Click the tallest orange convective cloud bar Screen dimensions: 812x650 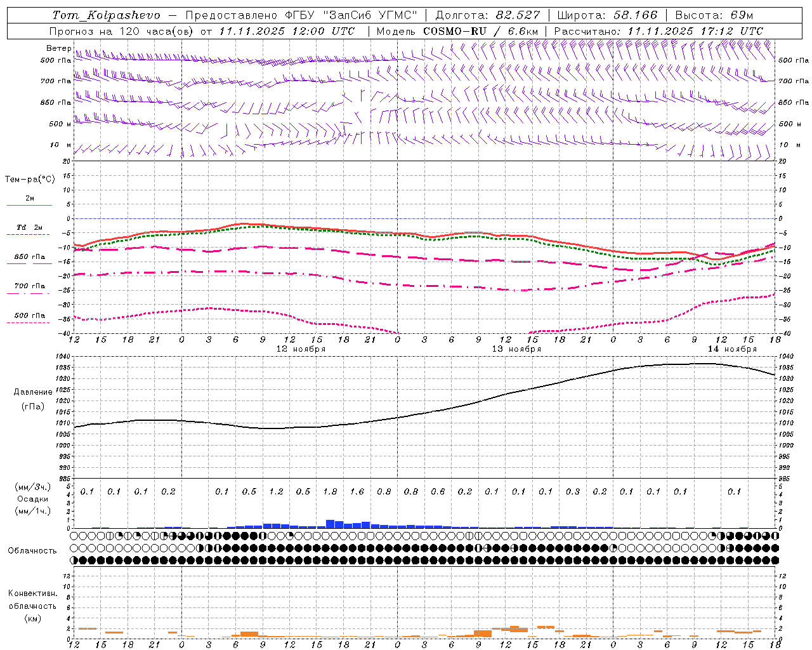(483, 633)
